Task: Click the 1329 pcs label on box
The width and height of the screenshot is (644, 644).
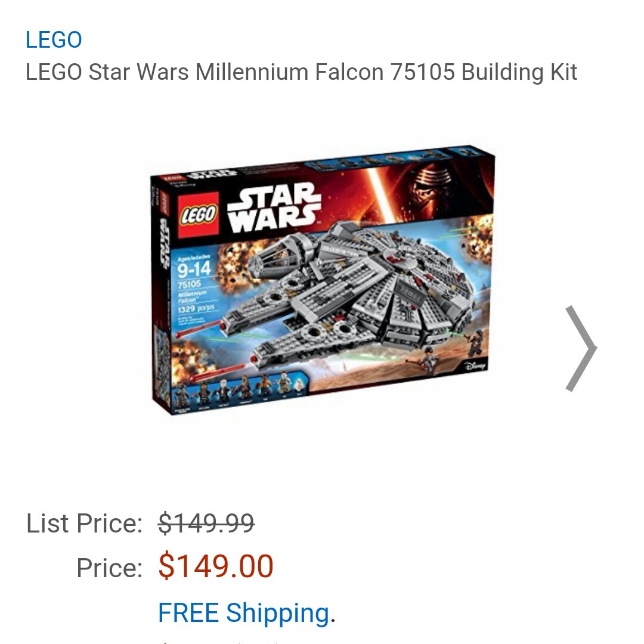Action: [x=196, y=308]
